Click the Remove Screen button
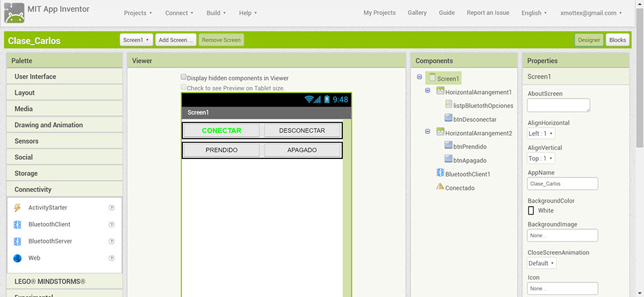Image resolution: width=644 pixels, height=297 pixels. point(221,40)
